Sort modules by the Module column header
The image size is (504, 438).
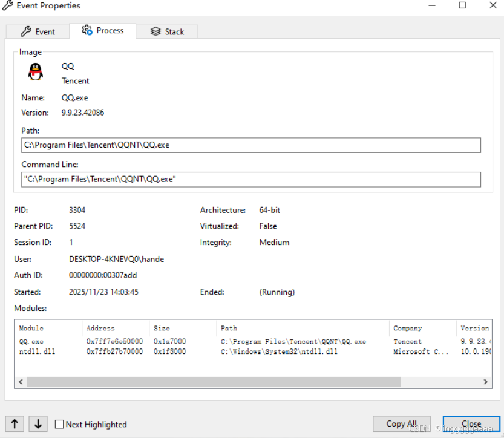[48, 328]
